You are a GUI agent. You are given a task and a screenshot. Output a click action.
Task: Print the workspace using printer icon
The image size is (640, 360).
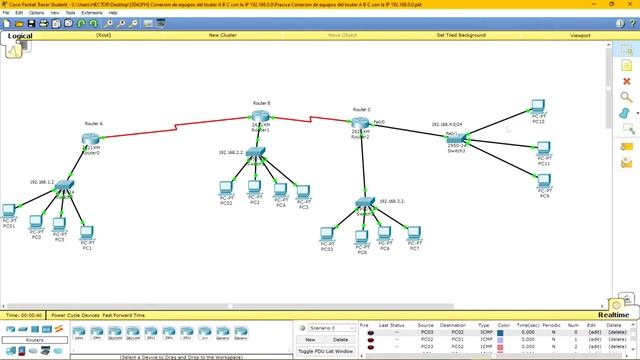tap(44, 24)
